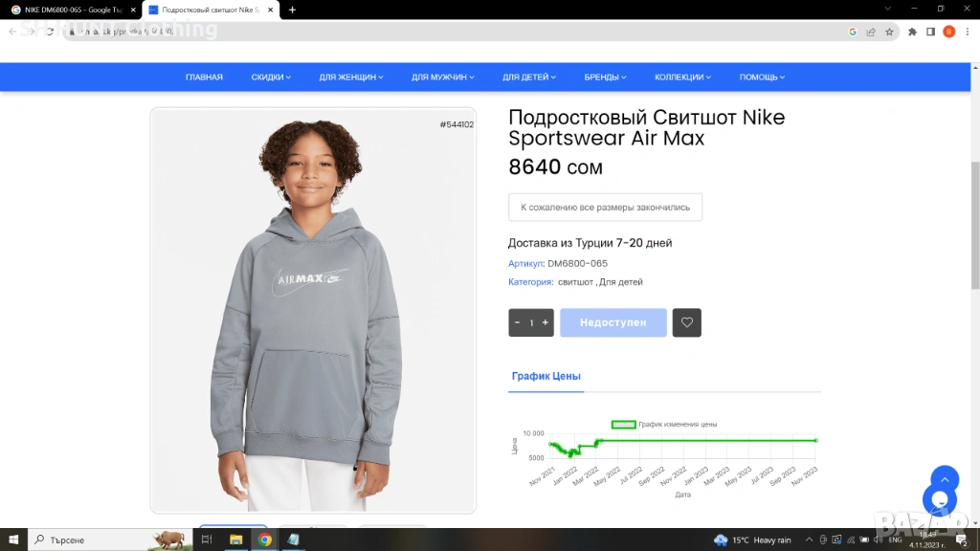Expand the СКИДКИ dropdown menu
Screen dimensions: 980x551
click(x=271, y=77)
